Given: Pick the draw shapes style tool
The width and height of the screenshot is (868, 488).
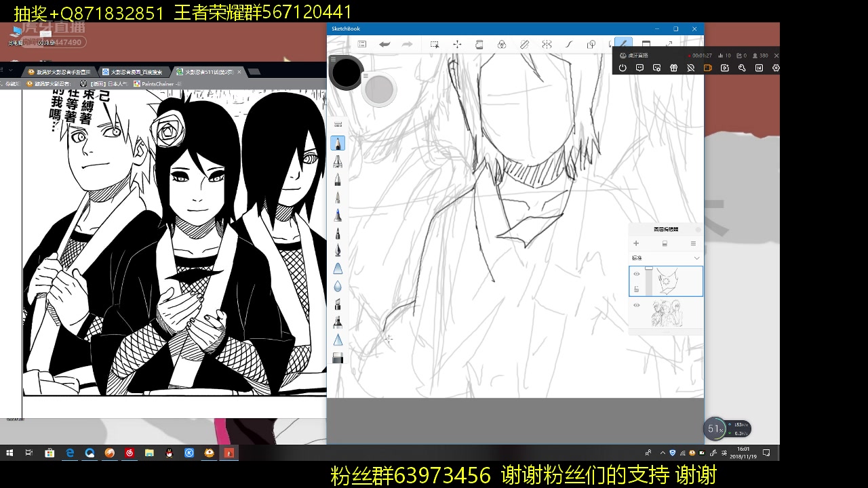Looking at the screenshot, I should 591,44.
